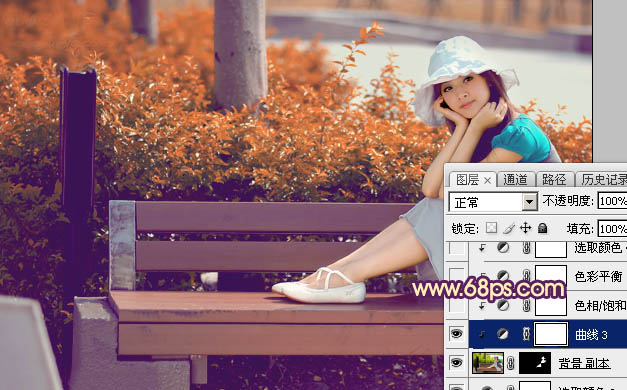Screen dimensions: 627x390
Task: Click the lock position move icon
Action: pos(525,228)
